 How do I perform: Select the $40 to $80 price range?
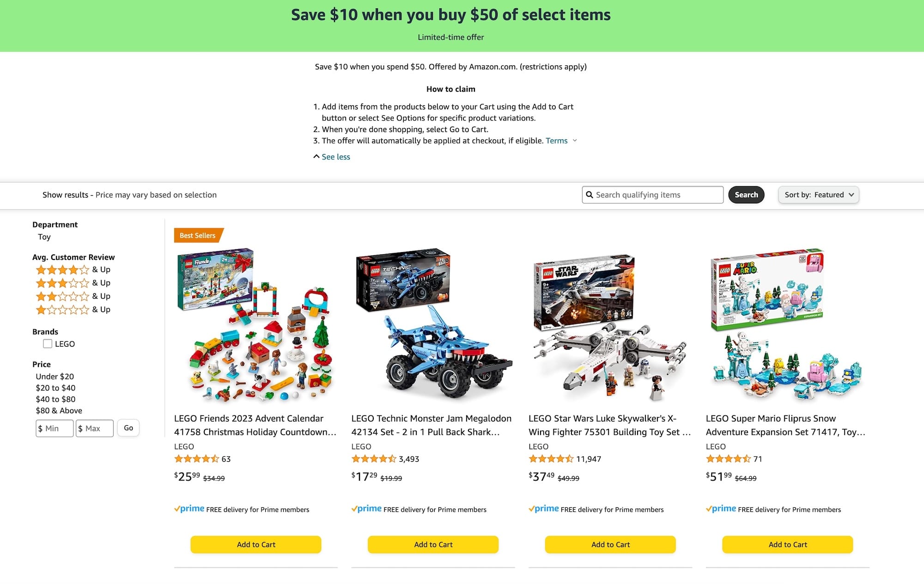[55, 399]
